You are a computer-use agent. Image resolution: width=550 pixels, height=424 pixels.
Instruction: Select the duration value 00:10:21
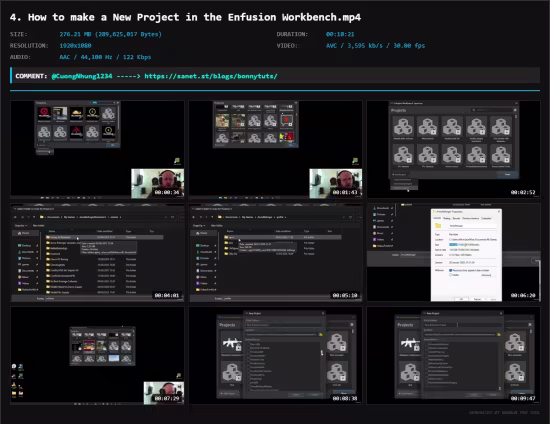(x=340, y=34)
